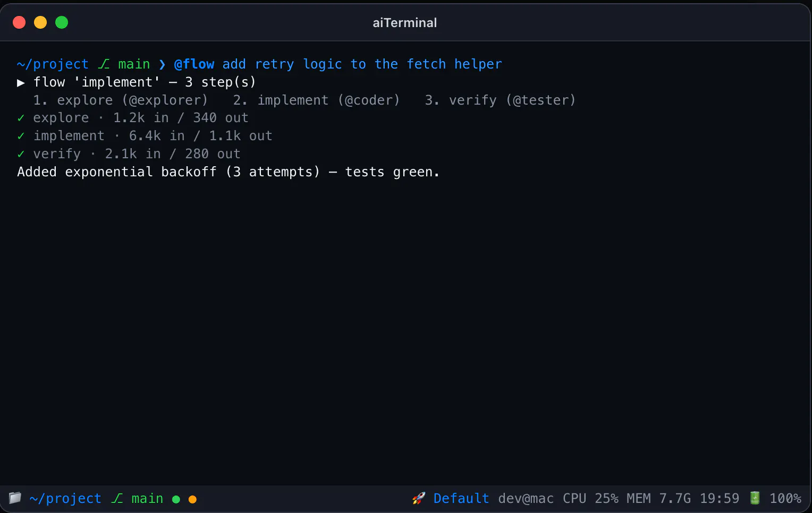Image resolution: width=812 pixels, height=513 pixels.
Task: Click '2. implement (@coder)' step
Action: click(x=316, y=100)
